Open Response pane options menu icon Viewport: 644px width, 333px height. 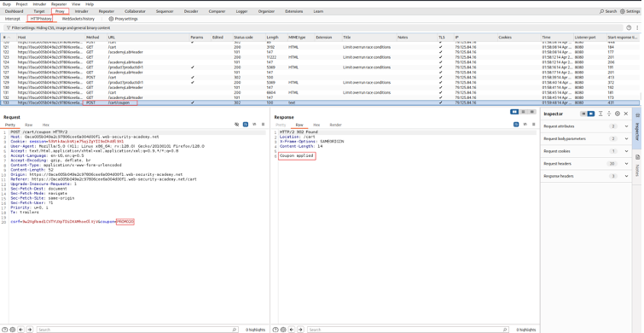click(x=533, y=125)
